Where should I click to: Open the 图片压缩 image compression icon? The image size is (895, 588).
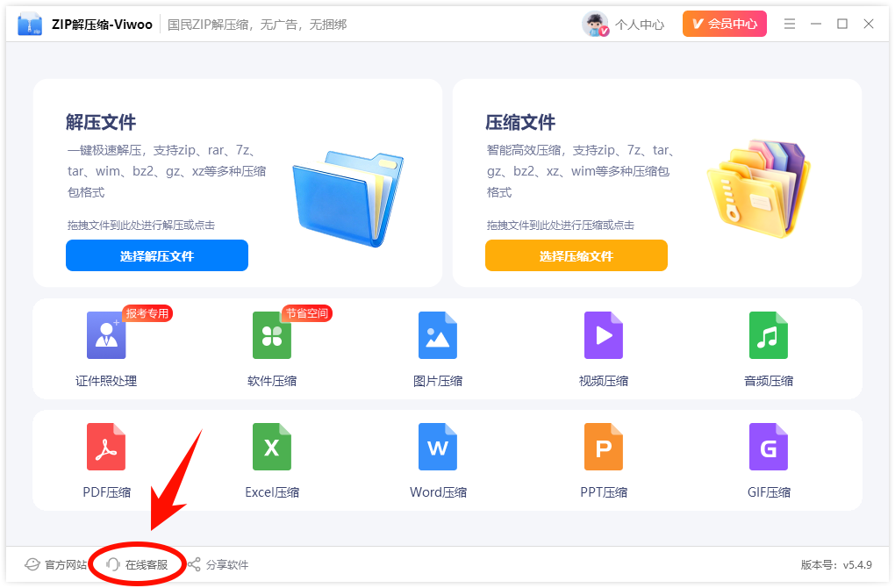[438, 335]
